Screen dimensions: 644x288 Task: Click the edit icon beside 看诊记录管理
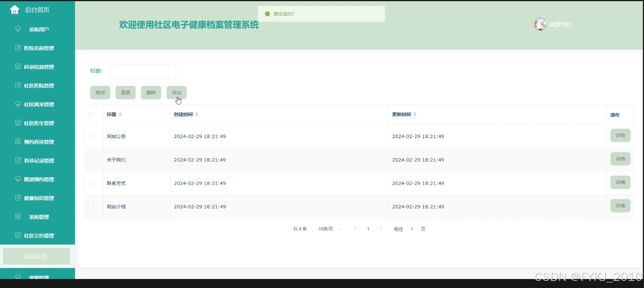click(x=18, y=160)
